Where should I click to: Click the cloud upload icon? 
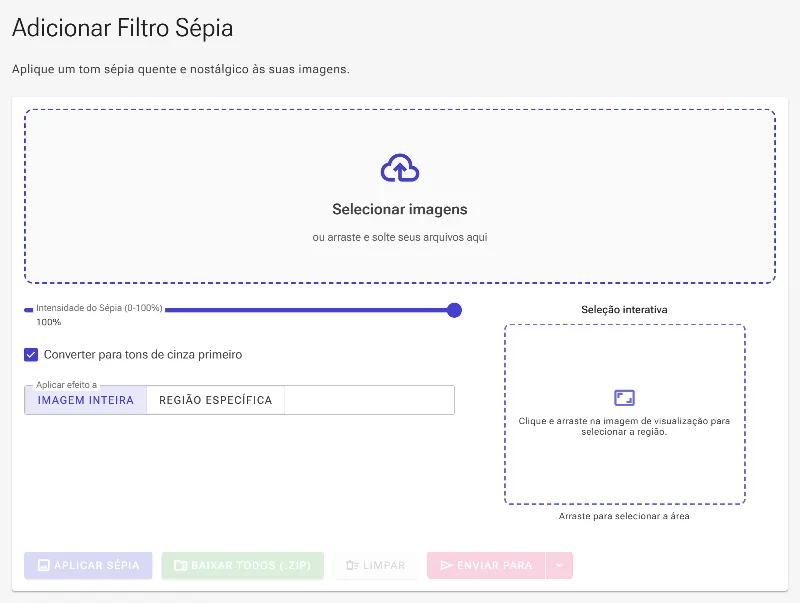point(400,168)
